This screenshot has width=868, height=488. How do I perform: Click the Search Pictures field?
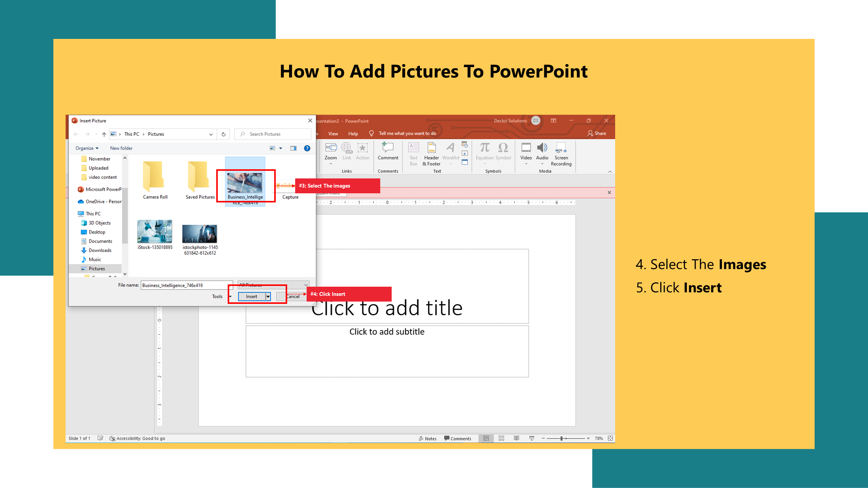pos(273,134)
